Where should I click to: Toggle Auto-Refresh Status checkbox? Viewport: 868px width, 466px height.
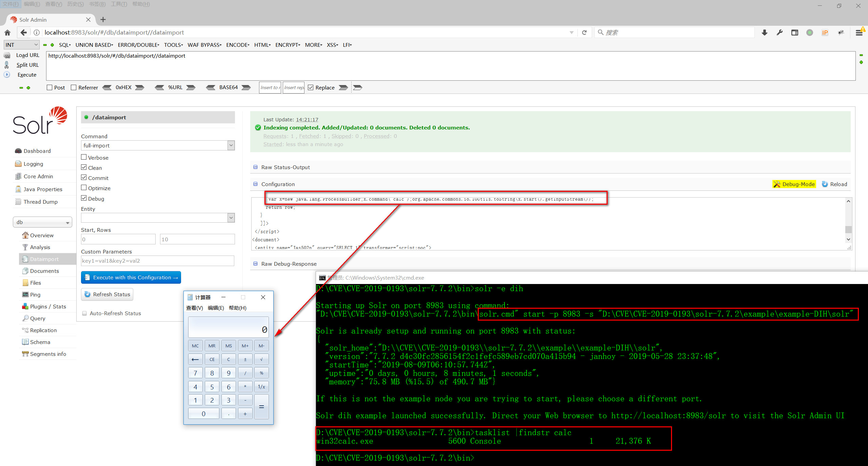pyautogui.click(x=84, y=313)
